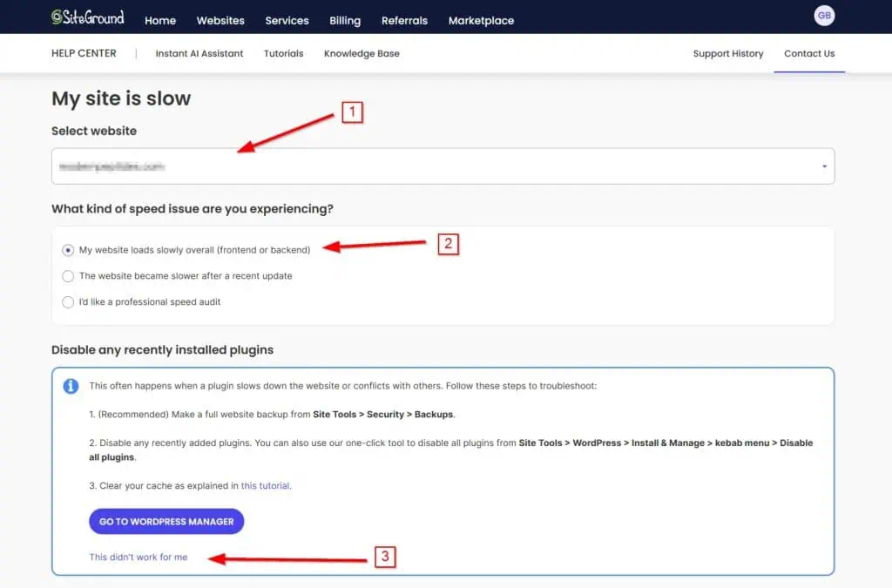
Task: Select 'My website loads slowly overall' option
Action: click(x=68, y=250)
